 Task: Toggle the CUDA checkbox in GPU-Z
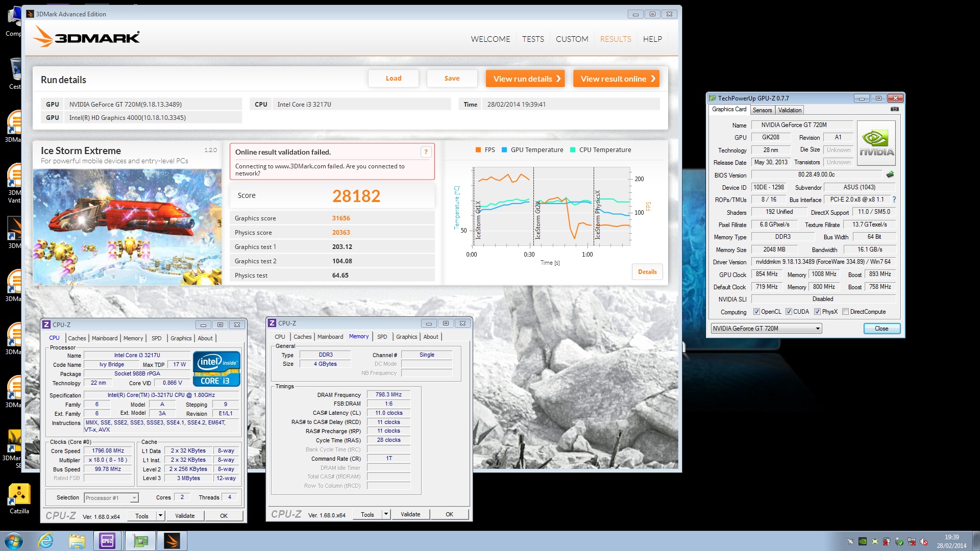pos(789,312)
